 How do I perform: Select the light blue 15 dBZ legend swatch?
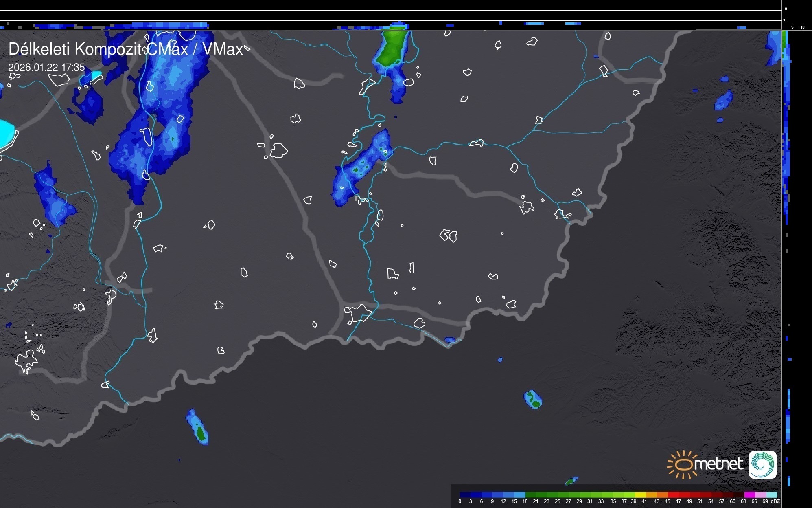click(x=519, y=495)
